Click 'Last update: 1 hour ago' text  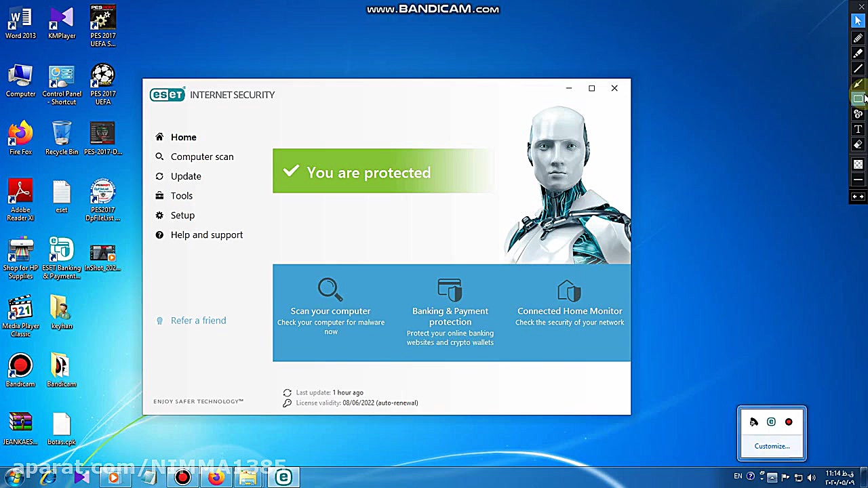tap(330, 392)
